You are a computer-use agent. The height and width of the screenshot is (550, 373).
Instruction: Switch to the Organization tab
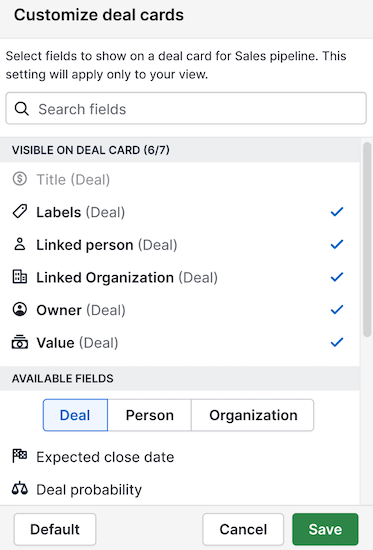point(253,415)
